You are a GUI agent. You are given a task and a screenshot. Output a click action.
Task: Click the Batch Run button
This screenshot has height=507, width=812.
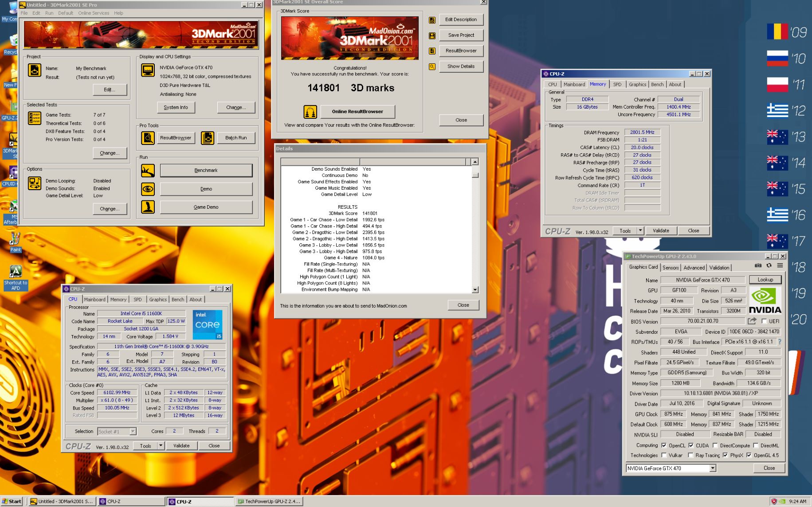[x=236, y=138]
